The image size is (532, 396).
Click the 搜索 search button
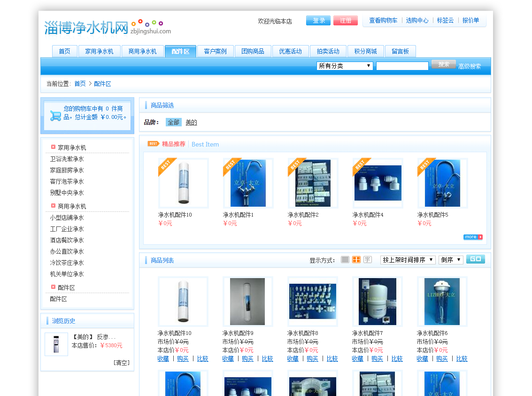[x=443, y=64]
